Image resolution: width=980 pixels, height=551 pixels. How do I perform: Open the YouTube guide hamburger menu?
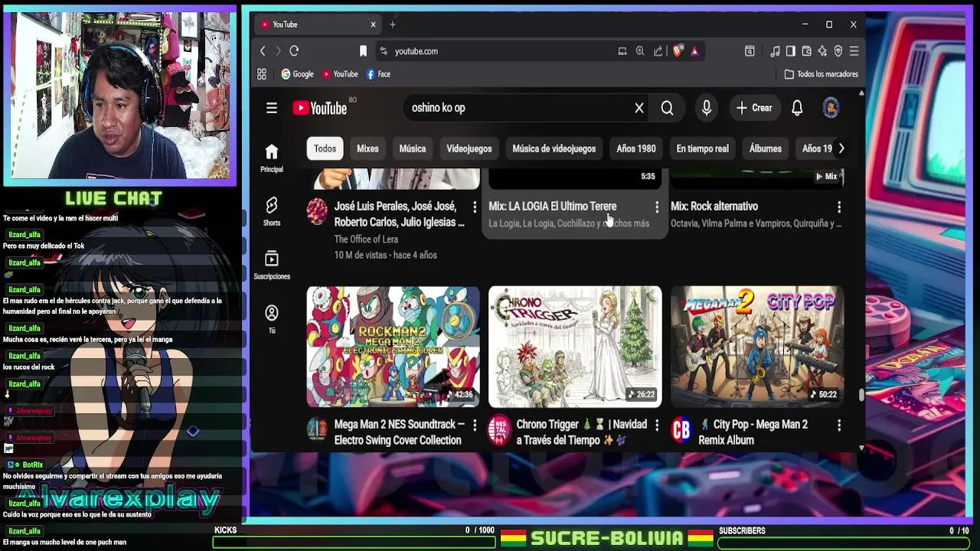pyautogui.click(x=272, y=108)
